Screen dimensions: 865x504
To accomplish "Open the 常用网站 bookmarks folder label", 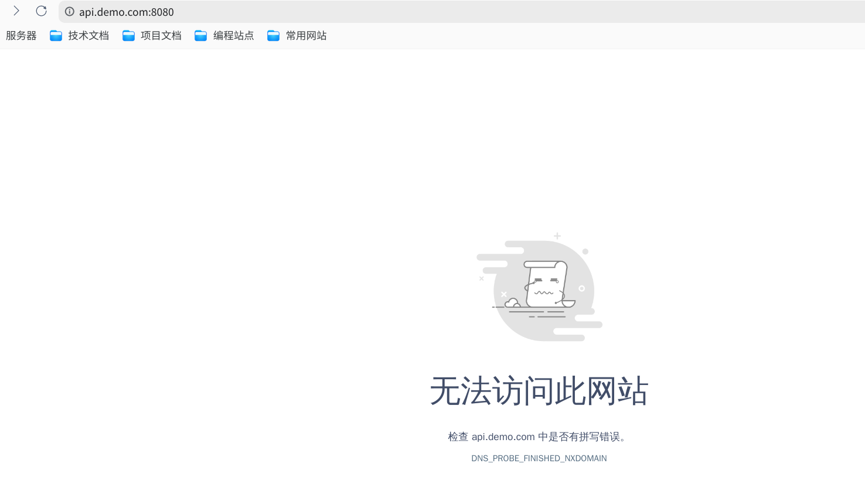I will 307,36.
